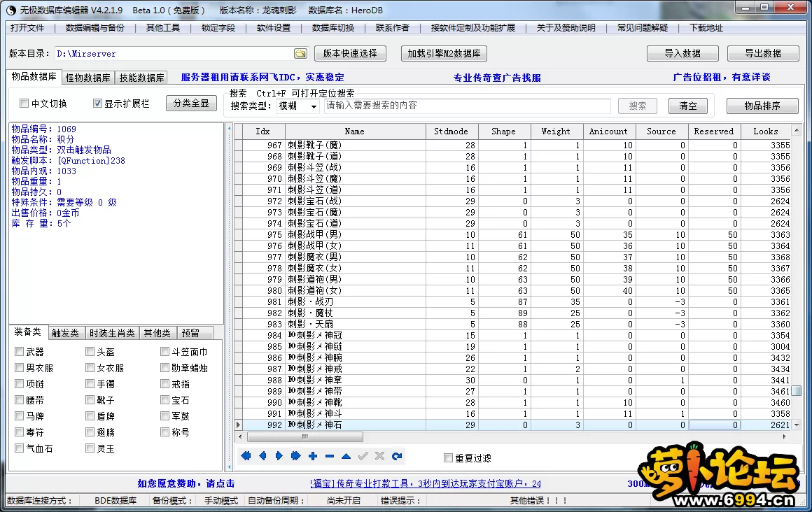Screen dimensions: 812x512
Task: Click the search content input field
Action: 467,106
